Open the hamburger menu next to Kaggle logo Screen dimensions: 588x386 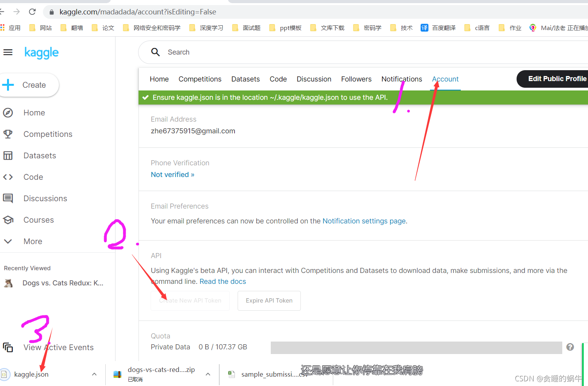coord(8,52)
